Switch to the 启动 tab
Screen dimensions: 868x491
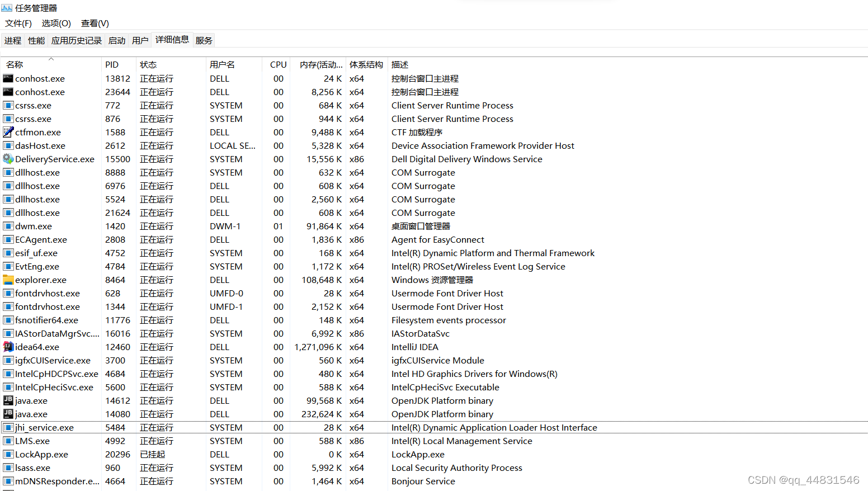tap(117, 40)
